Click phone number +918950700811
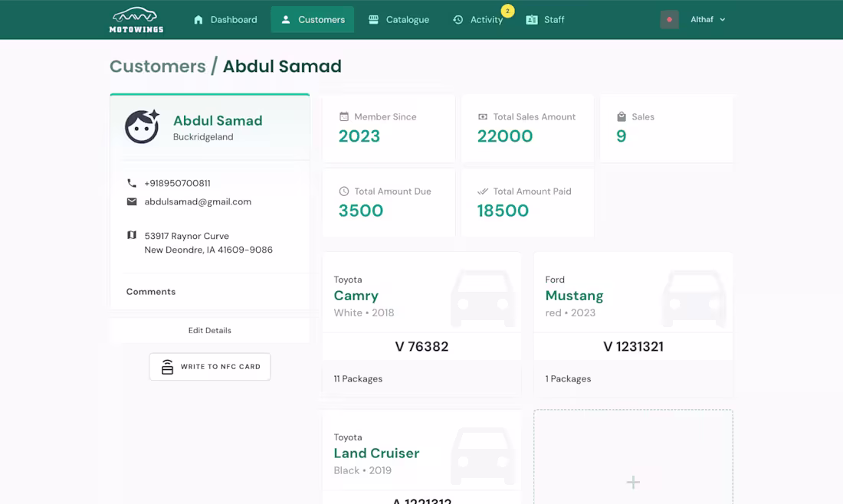Viewport: 843px width, 504px height. [x=178, y=183]
